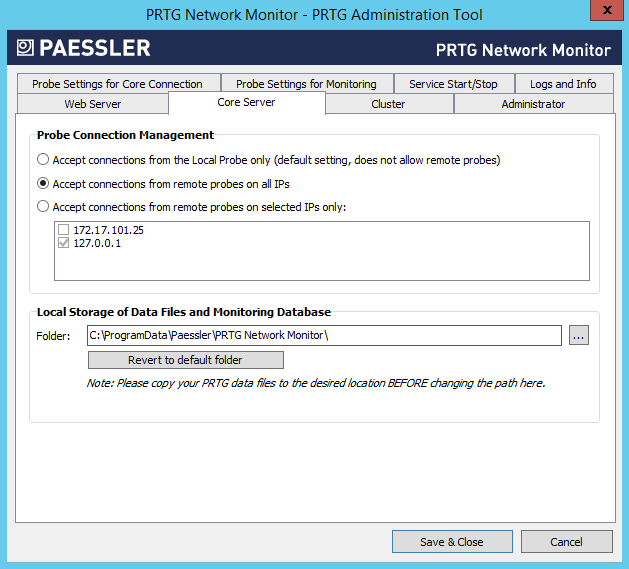The width and height of the screenshot is (629, 569).
Task: Select Local Probe only connection option
Action: (x=43, y=159)
